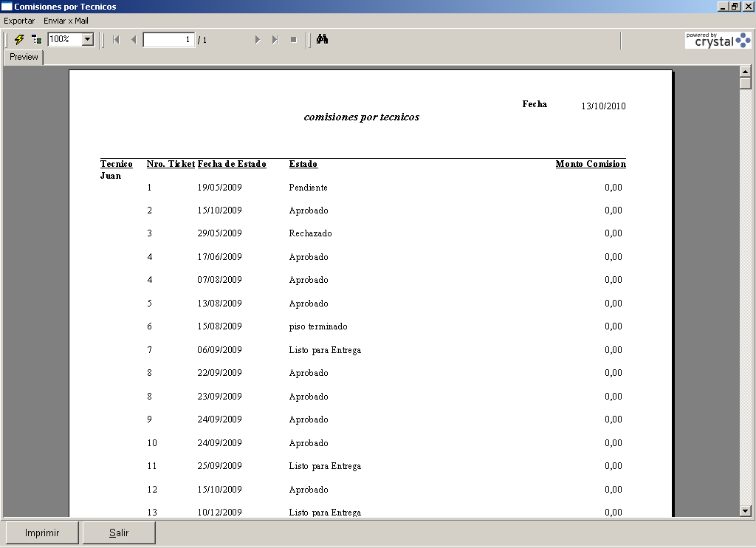The width and height of the screenshot is (756, 548).
Task: Click the Salir button
Action: [119, 532]
